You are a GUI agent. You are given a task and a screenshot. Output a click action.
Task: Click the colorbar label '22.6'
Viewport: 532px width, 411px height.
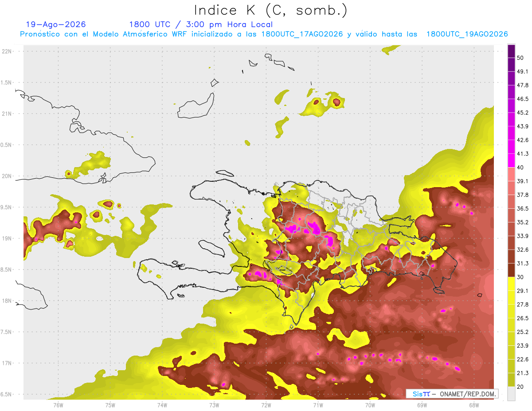click(x=523, y=359)
